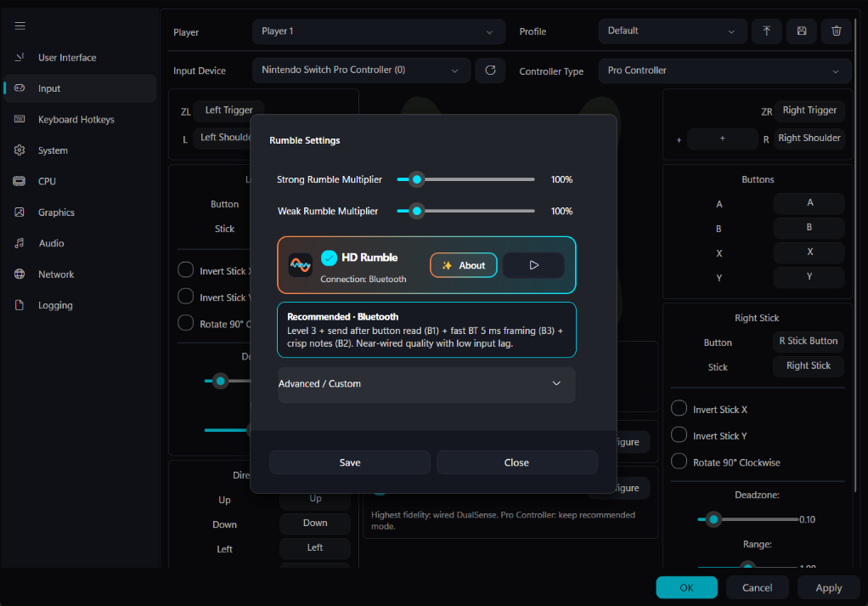Click the HD Rumble waveform icon

[x=301, y=265]
